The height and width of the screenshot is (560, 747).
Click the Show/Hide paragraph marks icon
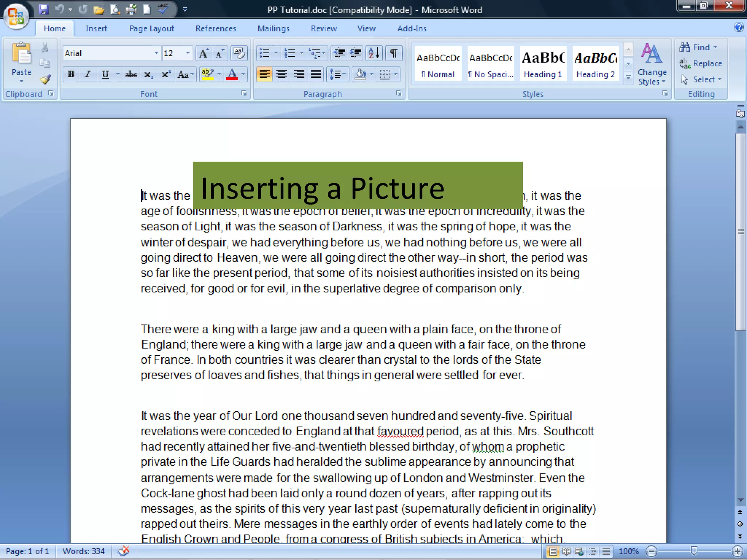click(394, 54)
